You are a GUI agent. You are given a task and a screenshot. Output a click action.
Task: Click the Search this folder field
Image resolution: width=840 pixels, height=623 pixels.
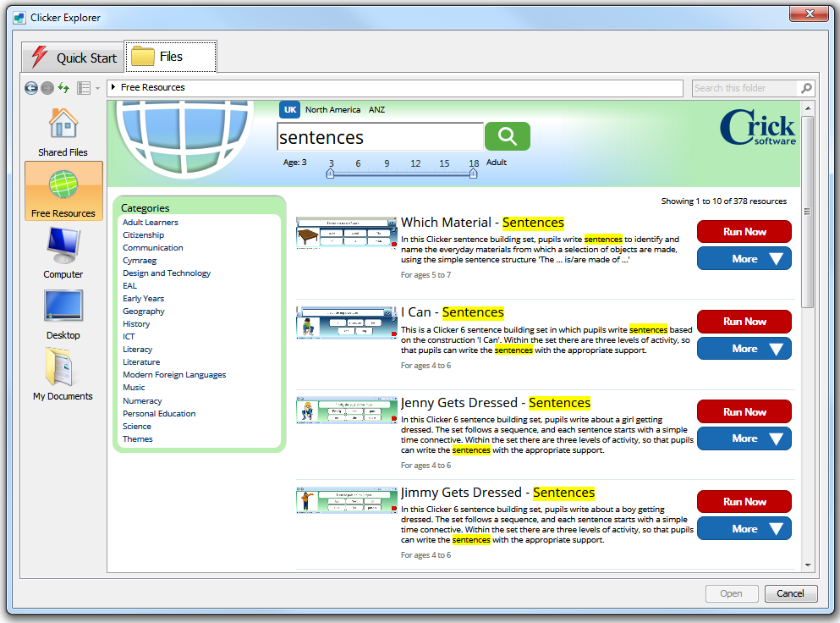click(746, 87)
